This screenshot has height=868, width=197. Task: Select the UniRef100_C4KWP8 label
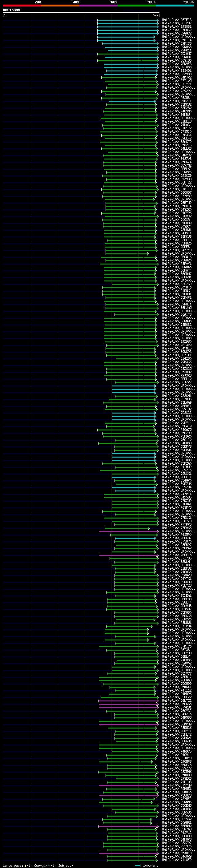[177, 839]
